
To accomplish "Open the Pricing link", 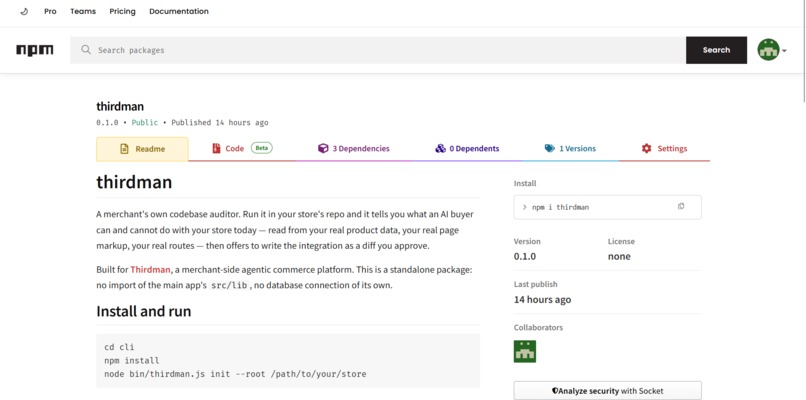I will (122, 11).
